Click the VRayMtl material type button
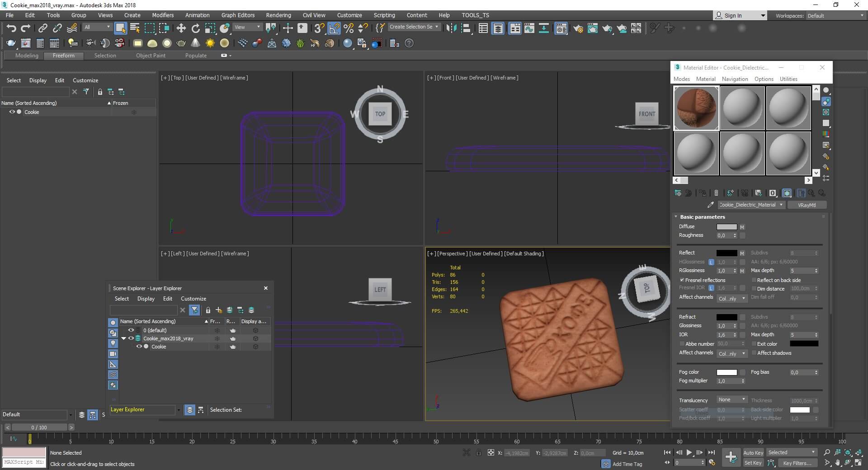868x470 pixels. [x=807, y=205]
